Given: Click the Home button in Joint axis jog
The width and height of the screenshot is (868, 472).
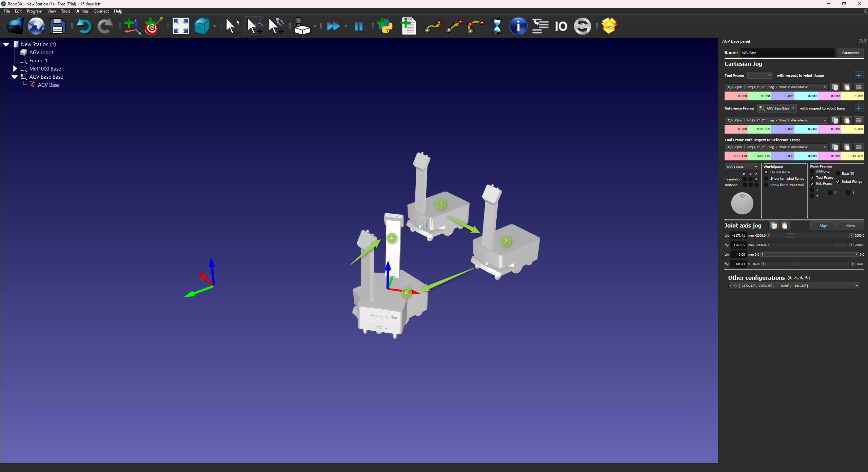Looking at the screenshot, I should [x=850, y=226].
